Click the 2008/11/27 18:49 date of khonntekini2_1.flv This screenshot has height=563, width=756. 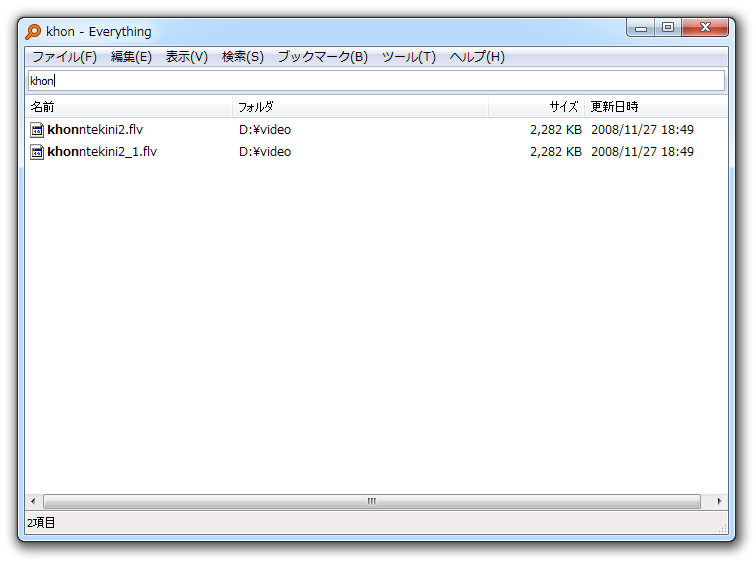[642, 152]
